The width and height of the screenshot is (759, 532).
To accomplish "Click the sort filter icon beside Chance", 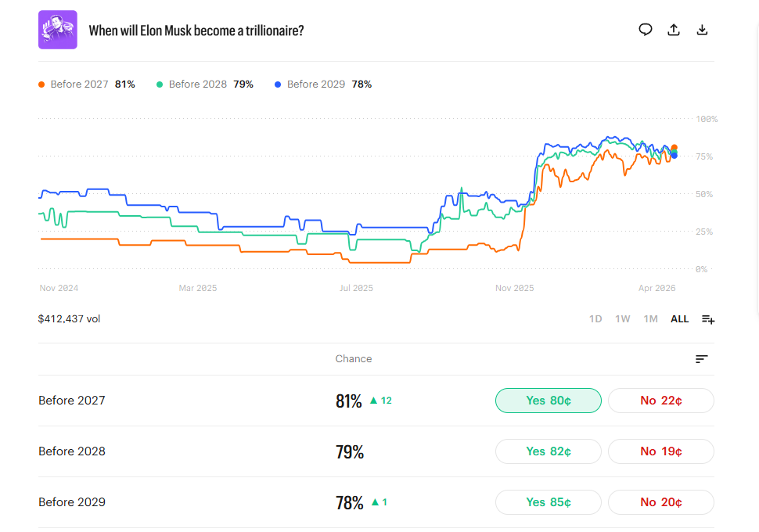I will 702,359.
